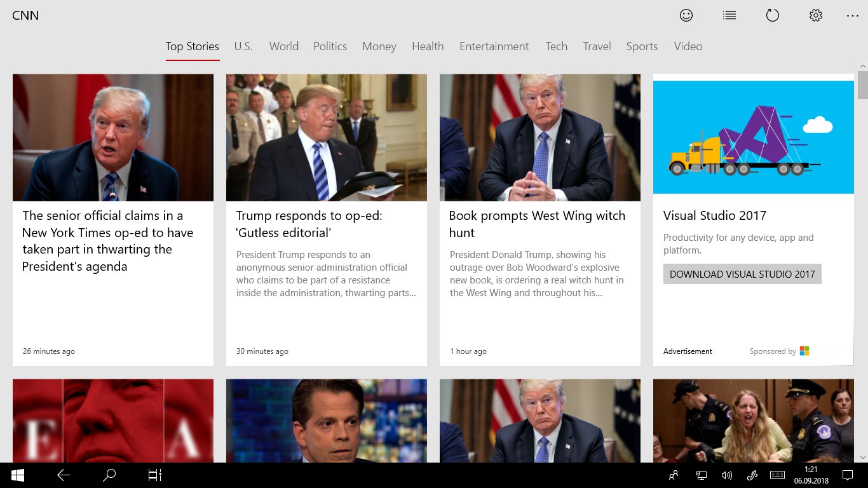Image resolution: width=868 pixels, height=488 pixels.
Task: Click the vertical scrollbar thumb
Action: coord(863,85)
